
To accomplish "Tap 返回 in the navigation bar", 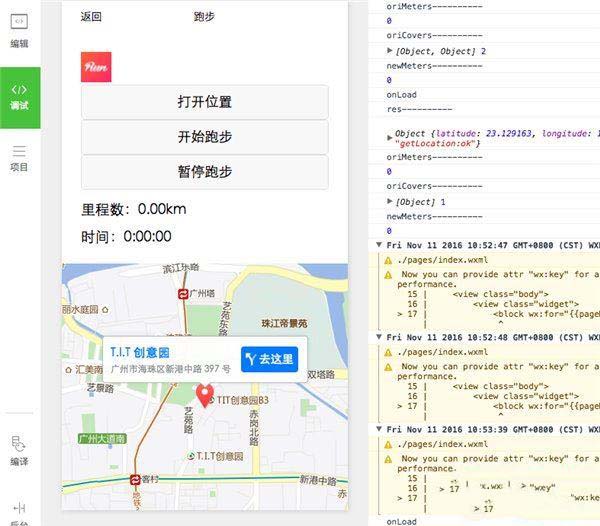I will (91, 16).
